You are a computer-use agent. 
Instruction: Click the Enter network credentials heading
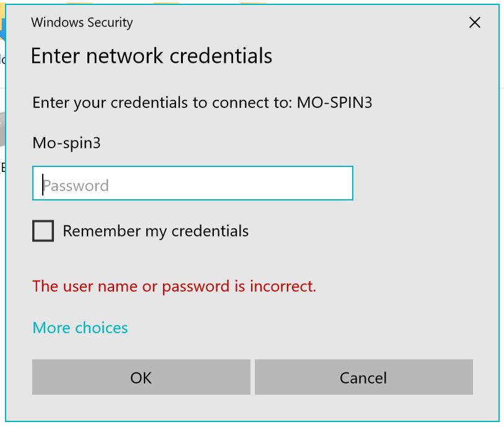tap(151, 56)
